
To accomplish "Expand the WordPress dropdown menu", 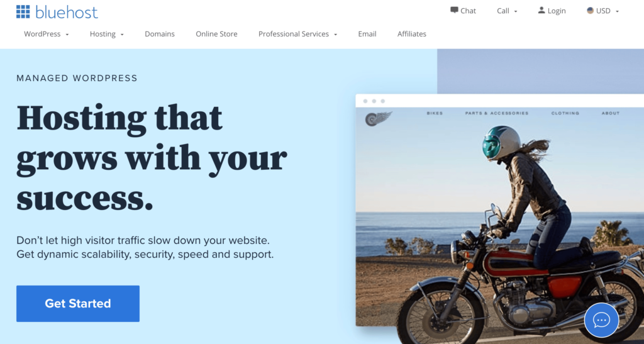I will [x=47, y=34].
